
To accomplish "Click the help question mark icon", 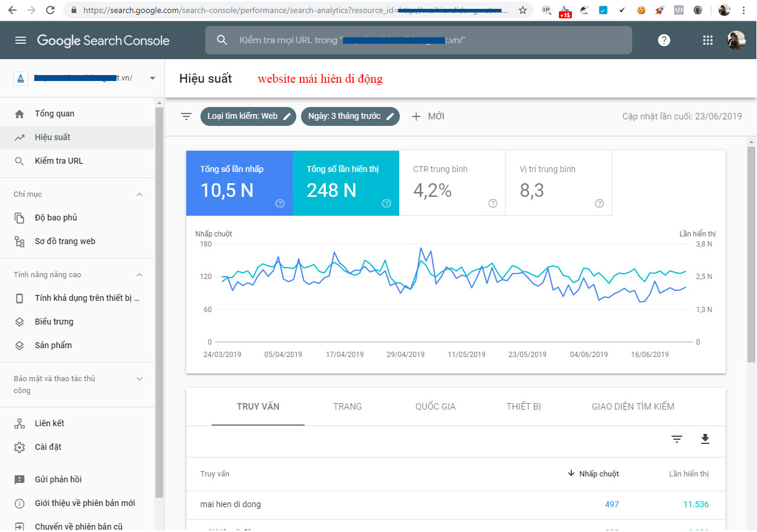I will click(664, 40).
